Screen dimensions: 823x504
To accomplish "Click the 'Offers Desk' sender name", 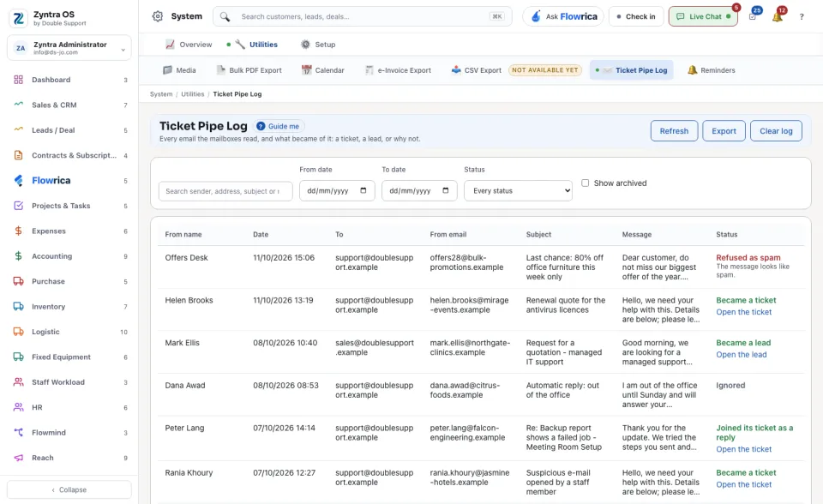I will 186,258.
